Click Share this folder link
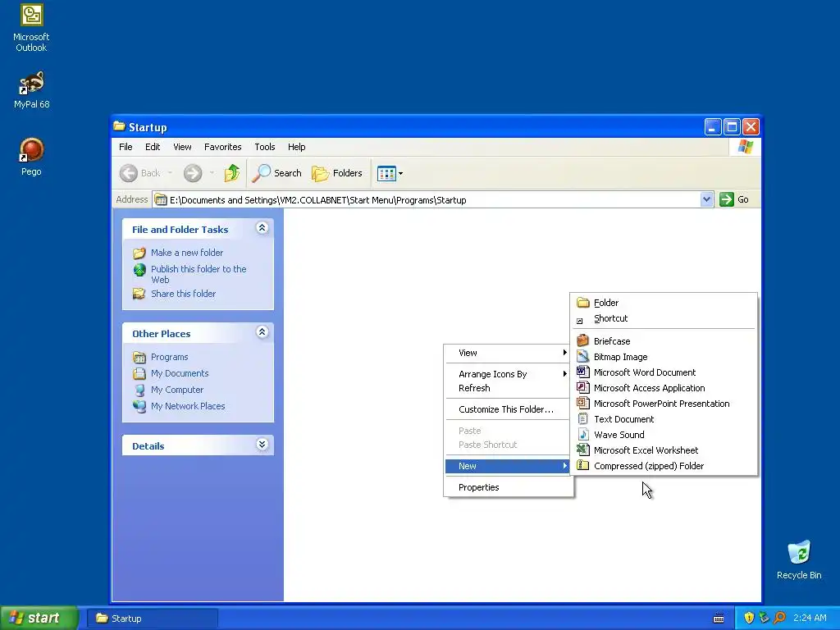The image size is (840, 630). (183, 294)
